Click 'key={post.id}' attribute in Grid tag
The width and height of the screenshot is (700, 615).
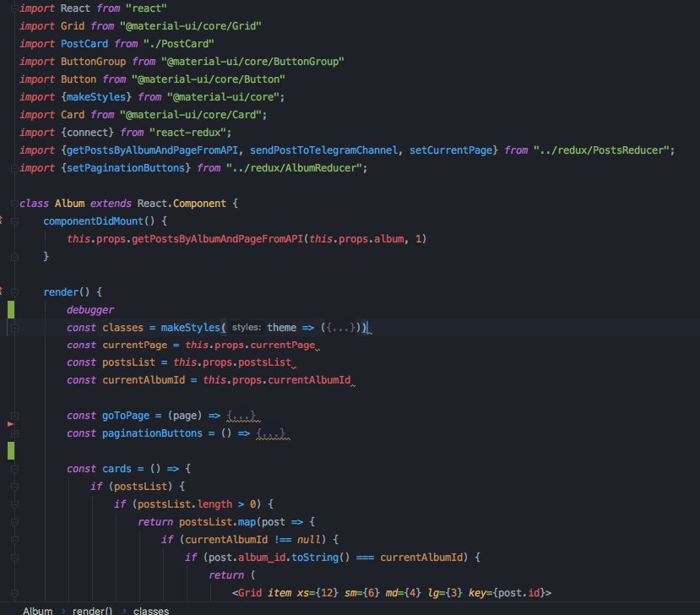click(507, 593)
